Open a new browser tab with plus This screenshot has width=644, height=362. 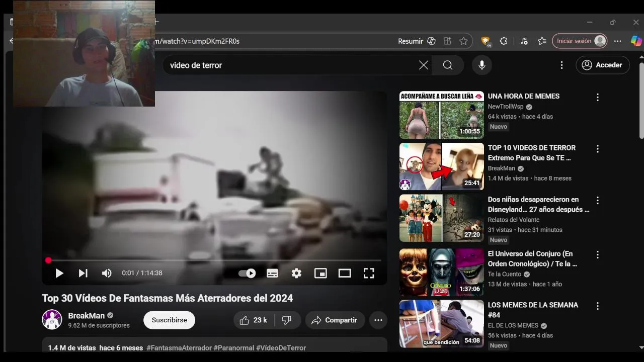tap(156, 22)
